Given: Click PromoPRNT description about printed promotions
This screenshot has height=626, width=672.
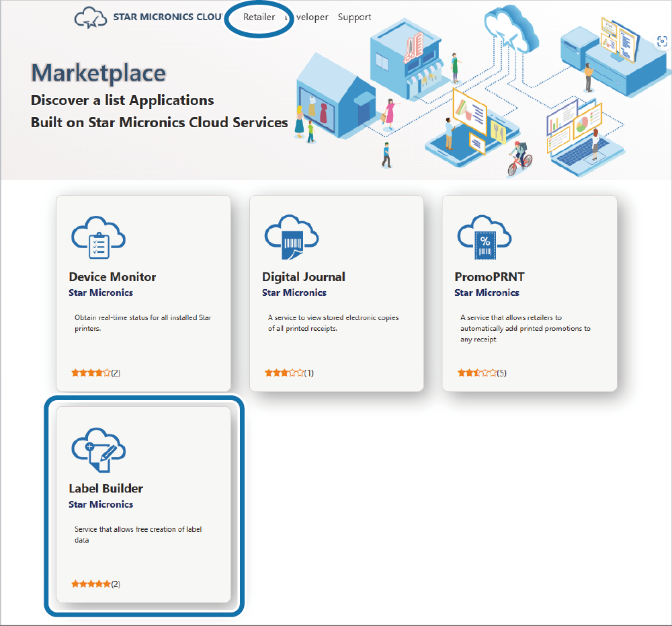Looking at the screenshot, I should 526,328.
